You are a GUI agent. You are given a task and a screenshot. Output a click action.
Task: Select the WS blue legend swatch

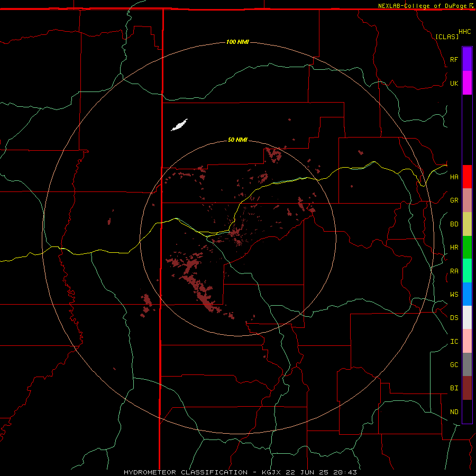(467, 294)
